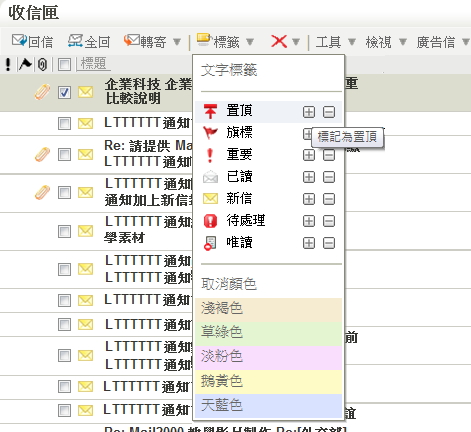The height and width of the screenshot is (432, 471).
Task: Check the Re: 請提供 mail checkbox
Action: click(x=64, y=155)
